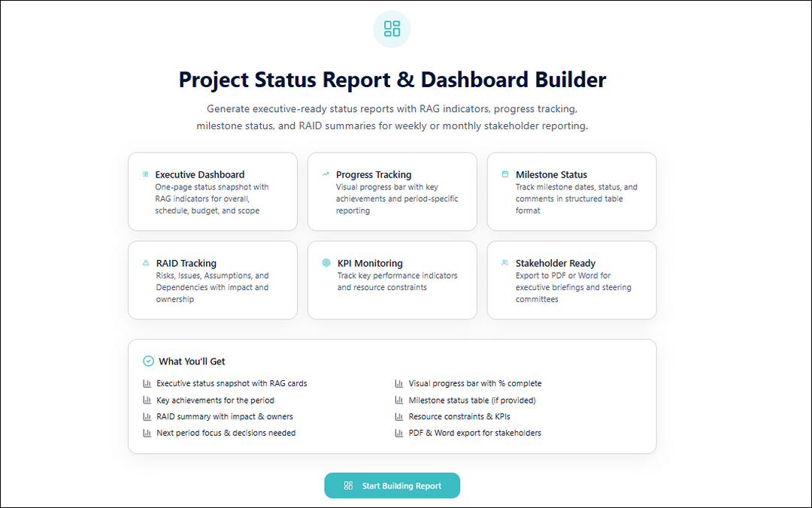The width and height of the screenshot is (812, 508).
Task: Click the Stakeholder Ready feature card
Action: click(571, 280)
